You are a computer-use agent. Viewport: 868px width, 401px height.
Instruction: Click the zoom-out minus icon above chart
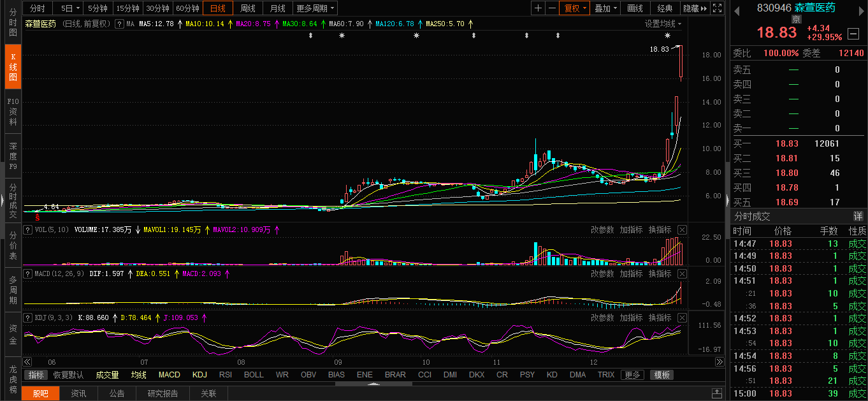[x=552, y=8]
